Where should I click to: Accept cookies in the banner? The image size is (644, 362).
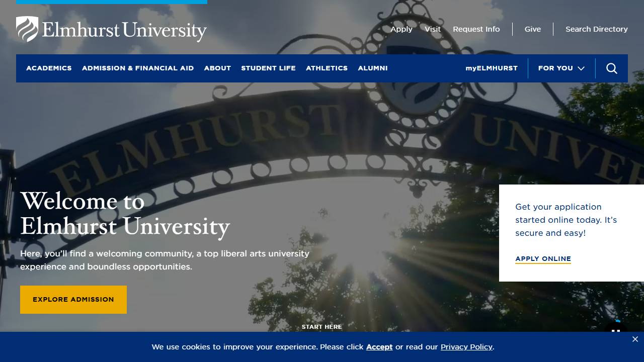[x=379, y=347]
